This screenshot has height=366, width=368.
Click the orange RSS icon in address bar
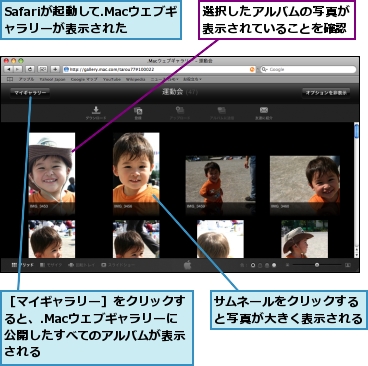(x=252, y=69)
